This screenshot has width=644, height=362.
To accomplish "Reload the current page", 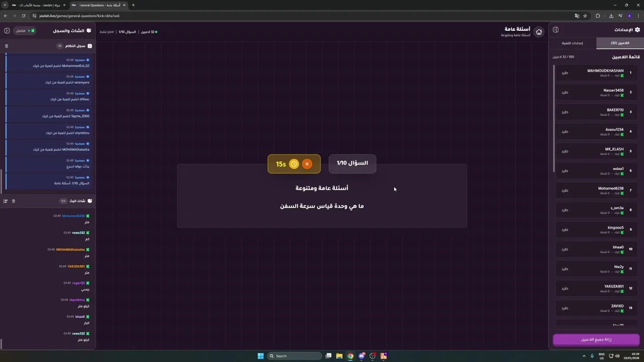I will 23,16.
